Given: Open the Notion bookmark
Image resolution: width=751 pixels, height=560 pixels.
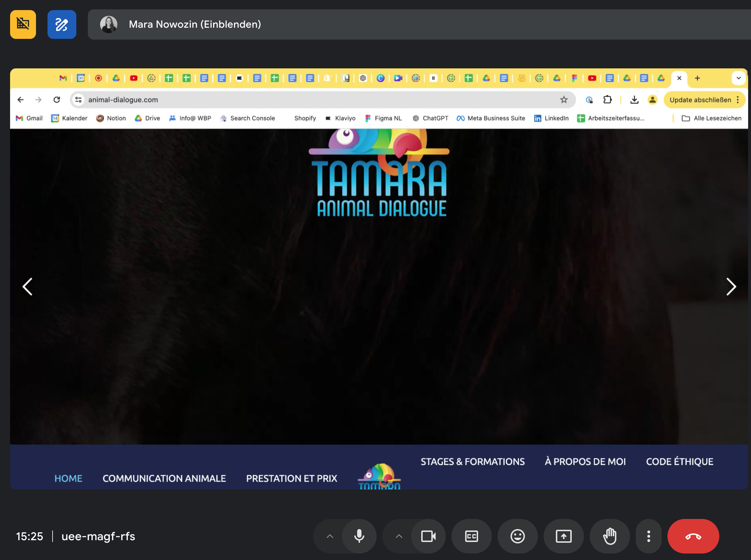Looking at the screenshot, I should click(111, 118).
